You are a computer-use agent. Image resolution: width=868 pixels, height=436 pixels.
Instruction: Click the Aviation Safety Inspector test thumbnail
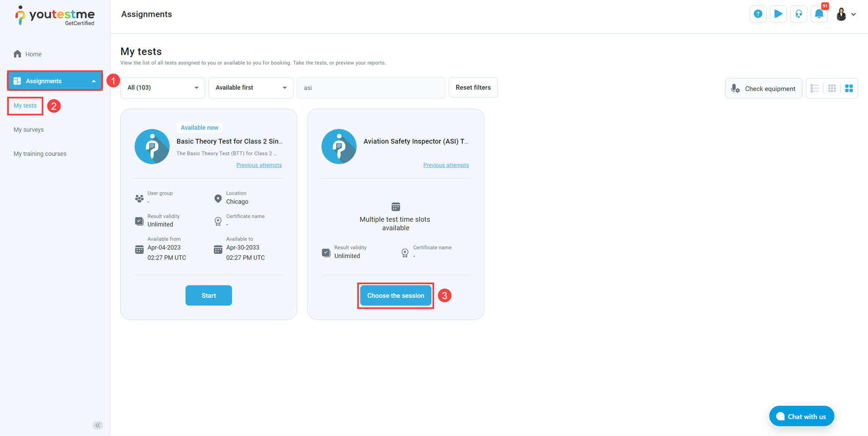click(339, 146)
